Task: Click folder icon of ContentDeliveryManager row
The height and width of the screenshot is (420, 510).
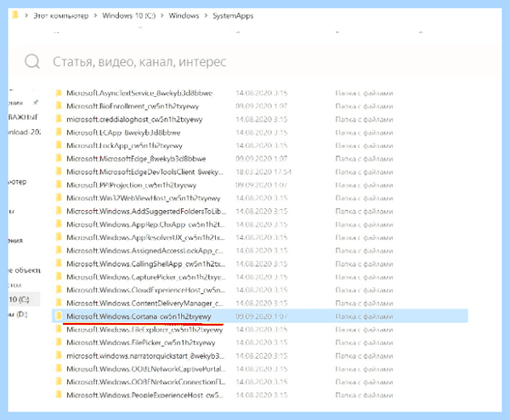Action: click(x=59, y=303)
